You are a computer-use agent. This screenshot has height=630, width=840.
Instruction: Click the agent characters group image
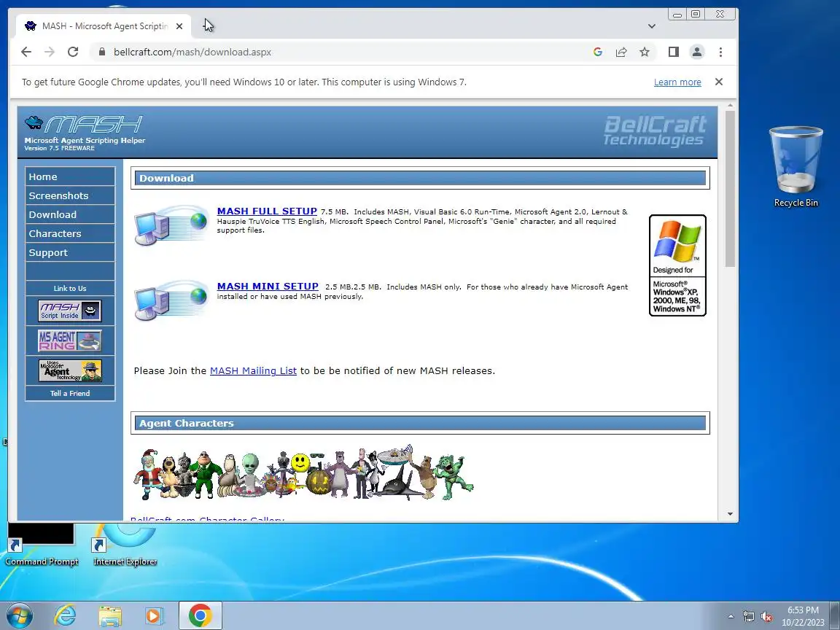pyautogui.click(x=303, y=472)
